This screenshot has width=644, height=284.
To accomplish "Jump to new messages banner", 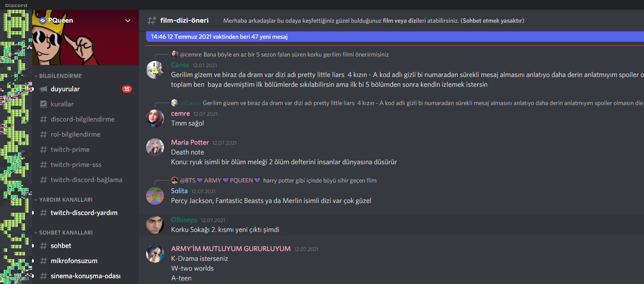I will (x=395, y=37).
